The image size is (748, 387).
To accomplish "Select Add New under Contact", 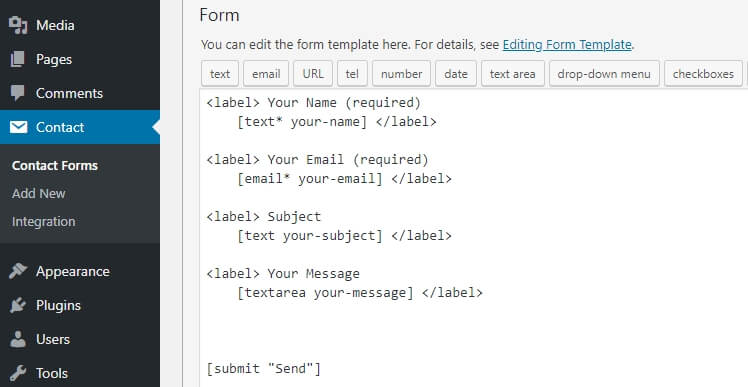I will [x=39, y=193].
